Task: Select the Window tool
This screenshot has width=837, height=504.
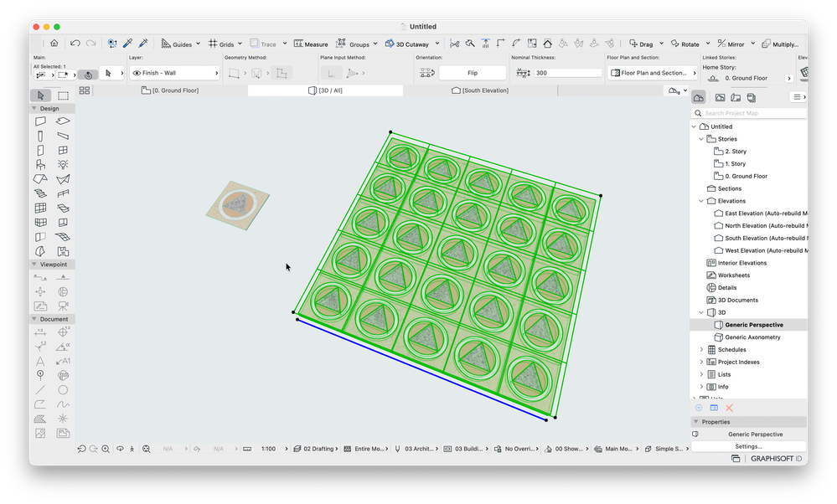Action: (63, 151)
